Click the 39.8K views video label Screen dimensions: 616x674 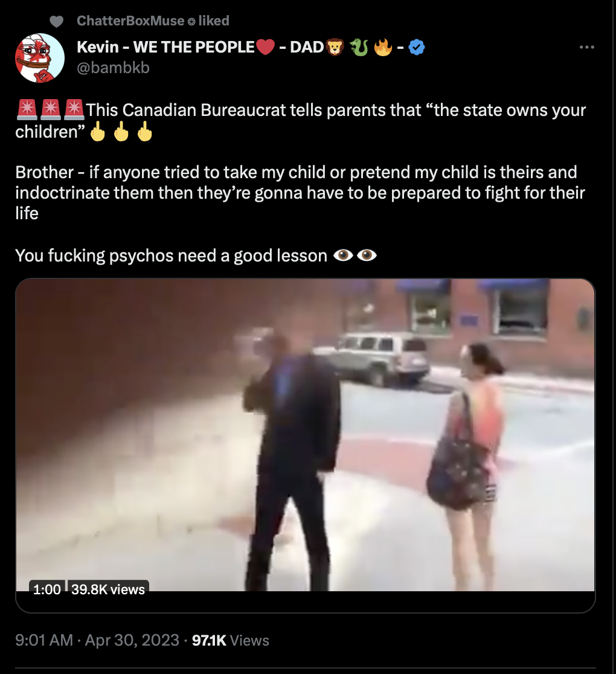[108, 589]
